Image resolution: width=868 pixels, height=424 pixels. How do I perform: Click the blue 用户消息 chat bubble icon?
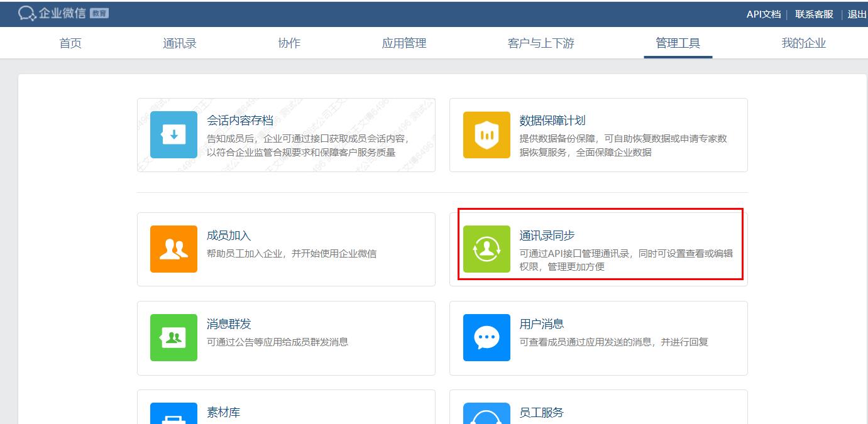[486, 337]
